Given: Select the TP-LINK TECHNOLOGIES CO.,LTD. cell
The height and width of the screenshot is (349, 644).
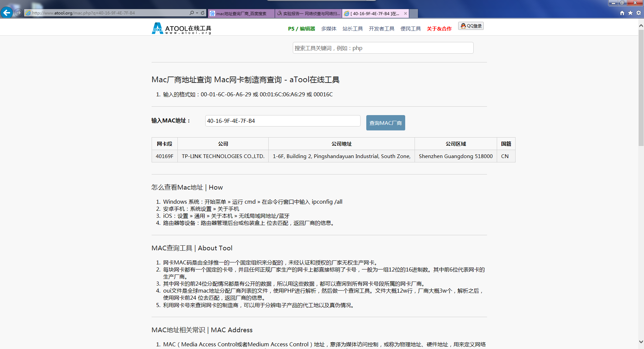Looking at the screenshot, I should tap(223, 156).
